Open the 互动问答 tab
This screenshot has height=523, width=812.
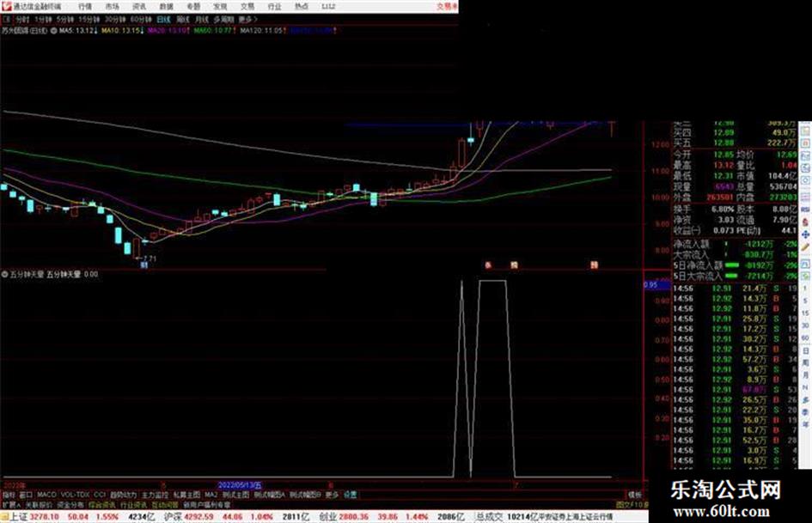pos(165,504)
